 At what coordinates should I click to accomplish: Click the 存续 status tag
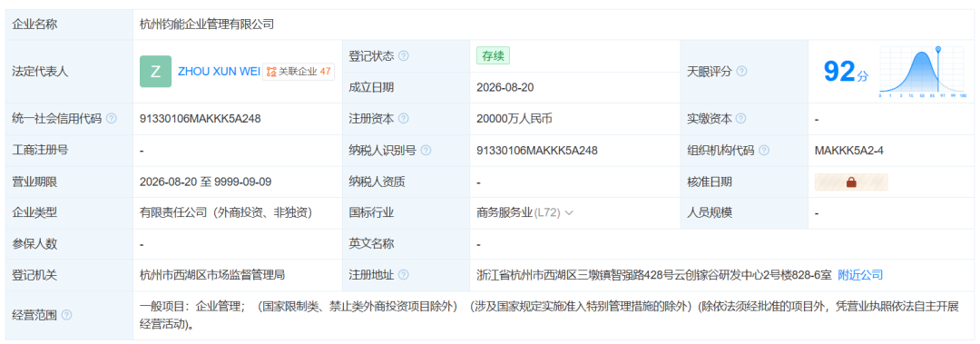click(x=493, y=55)
